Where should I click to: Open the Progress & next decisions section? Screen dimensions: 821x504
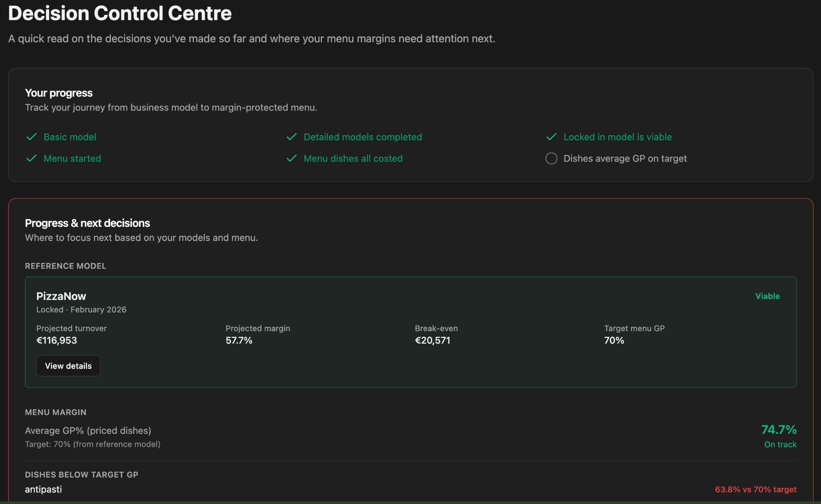[87, 223]
